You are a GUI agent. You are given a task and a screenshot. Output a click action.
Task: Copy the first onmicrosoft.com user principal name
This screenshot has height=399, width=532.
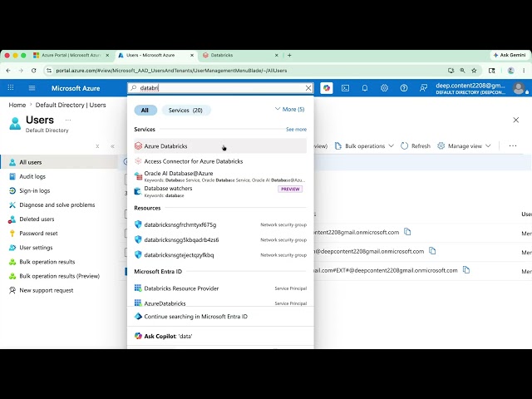[407, 232]
